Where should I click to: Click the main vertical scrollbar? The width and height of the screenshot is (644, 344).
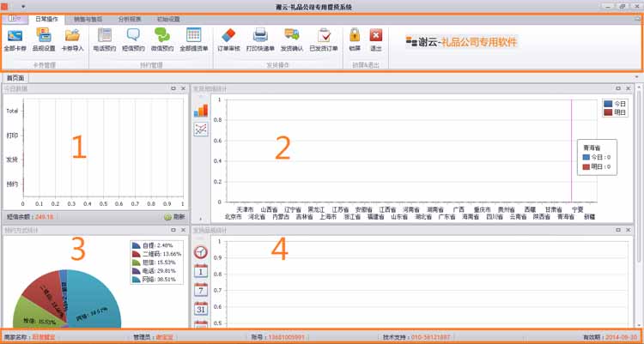tap(639, 177)
